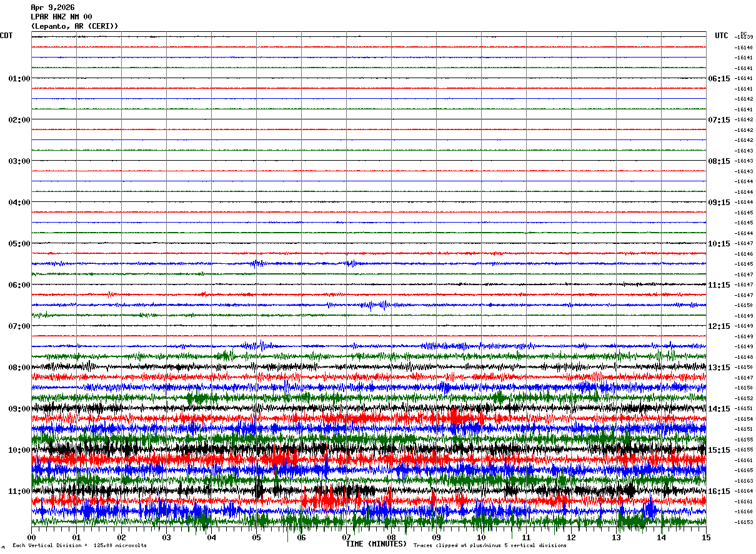Click the DC offset value -16165

pos(744,470)
